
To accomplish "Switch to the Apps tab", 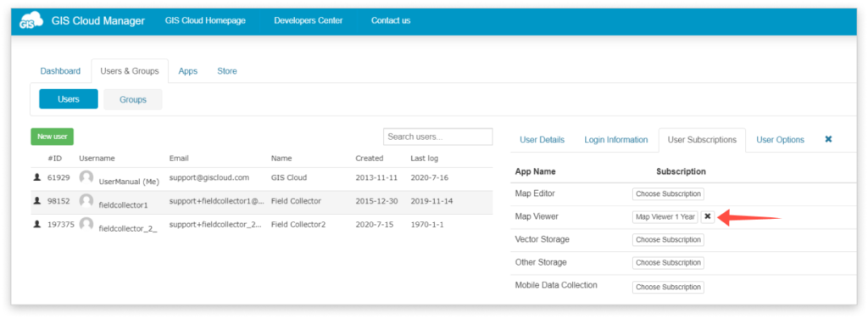I will click(188, 71).
